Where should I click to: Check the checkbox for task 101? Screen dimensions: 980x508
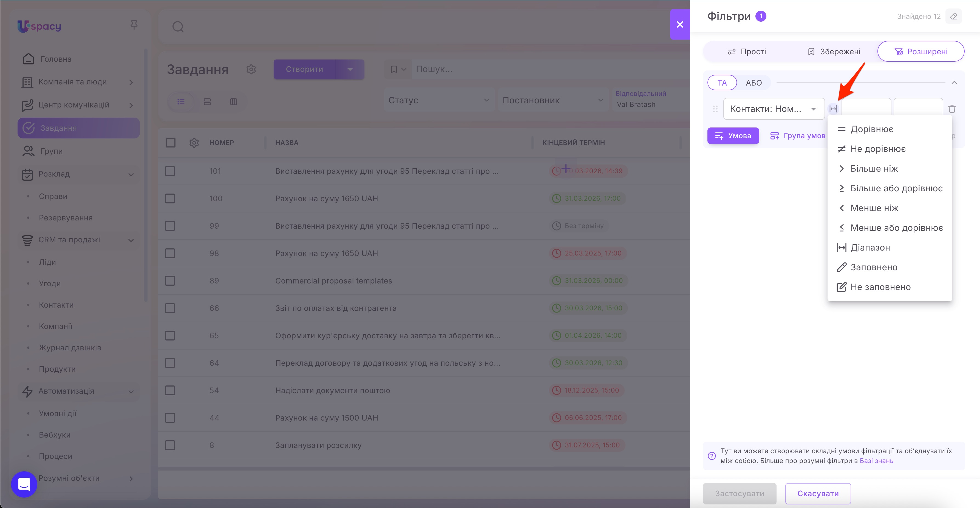tap(170, 171)
